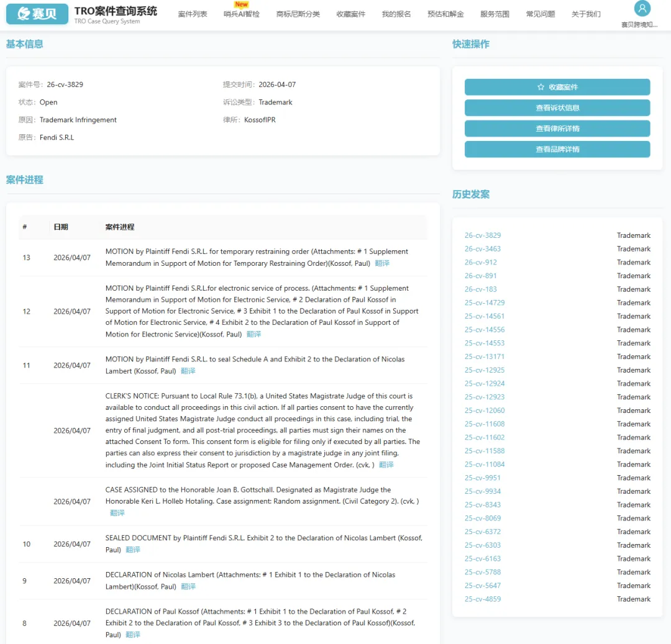Click the law firm name KossofIPR
This screenshot has height=644, width=671.
[x=260, y=120]
